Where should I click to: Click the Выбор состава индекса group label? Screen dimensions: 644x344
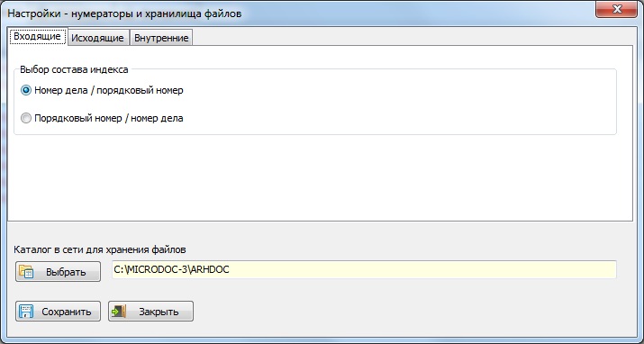click(x=74, y=69)
